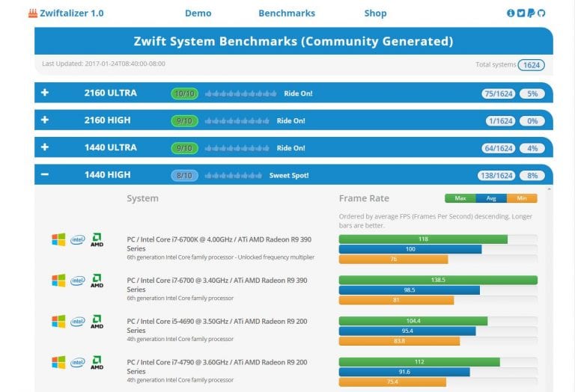Click the 8/10 score badge
575x392 pixels.
pyautogui.click(x=184, y=176)
